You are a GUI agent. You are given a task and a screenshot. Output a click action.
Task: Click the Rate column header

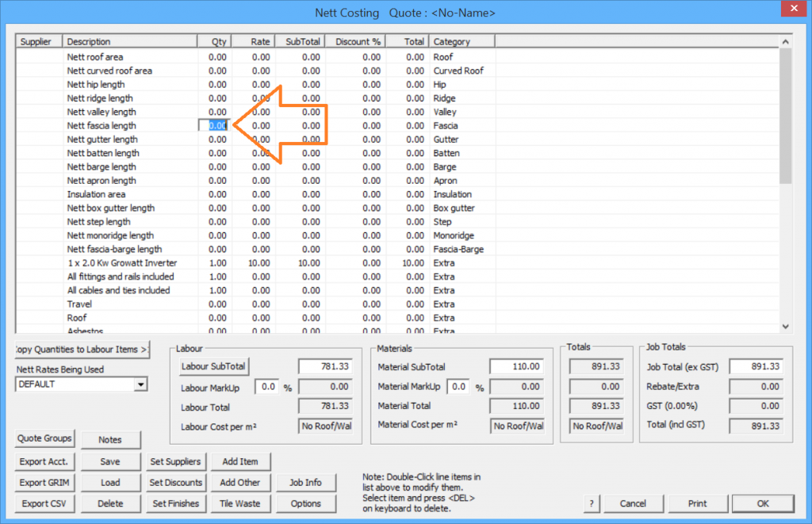253,41
